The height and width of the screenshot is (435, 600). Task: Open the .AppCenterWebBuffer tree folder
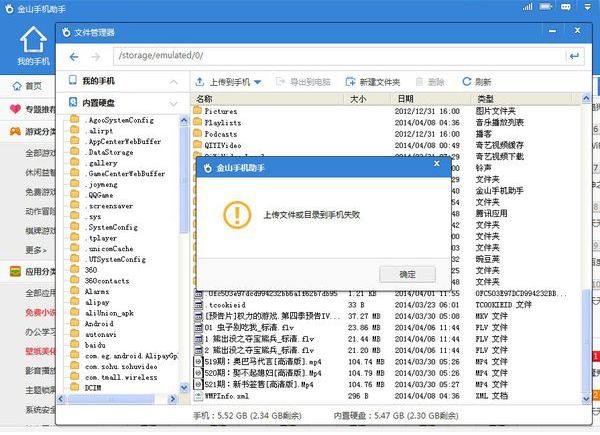(x=116, y=142)
